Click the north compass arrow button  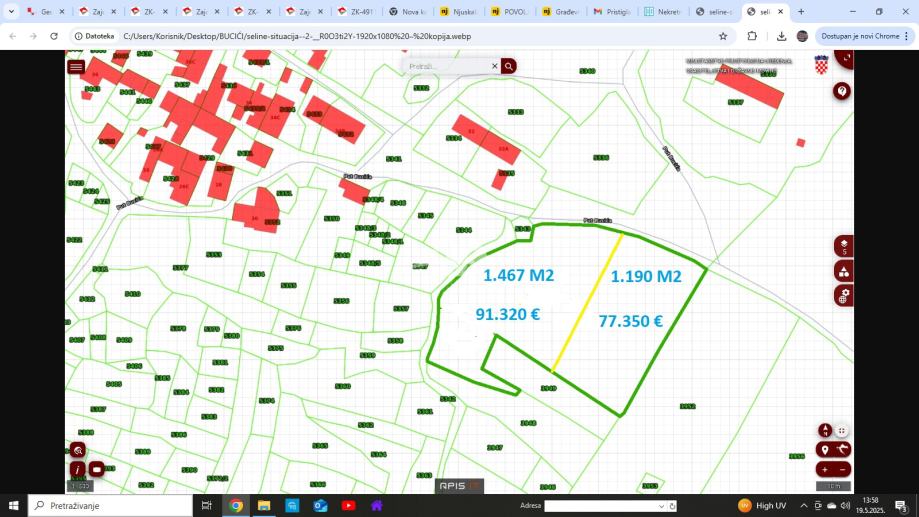(825, 431)
